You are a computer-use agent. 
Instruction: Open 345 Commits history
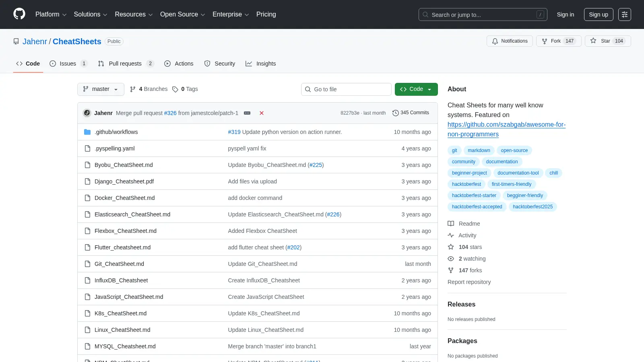411,113
